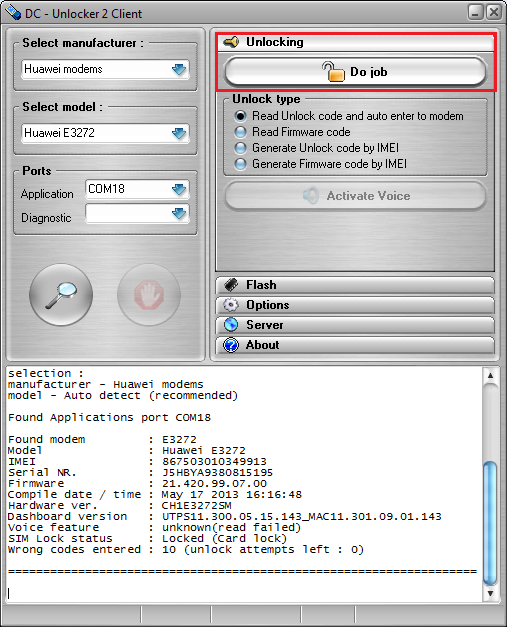The image size is (507, 627).
Task: Click the gear icon next to Options
Action: point(231,305)
